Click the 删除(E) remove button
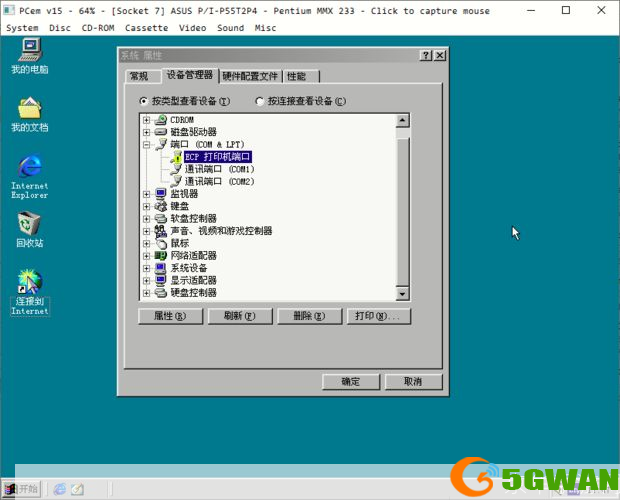This screenshot has width=620, height=500. [309, 316]
